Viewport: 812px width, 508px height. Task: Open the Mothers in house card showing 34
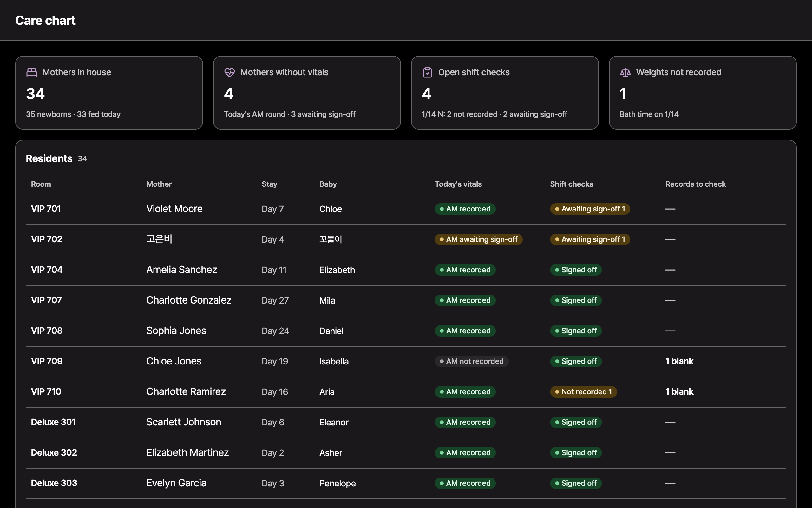click(x=109, y=93)
